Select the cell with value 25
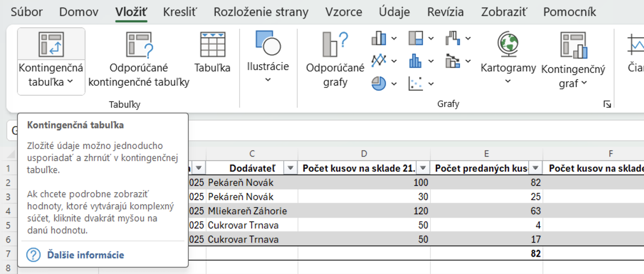The height and width of the screenshot is (274, 644). (x=487, y=197)
